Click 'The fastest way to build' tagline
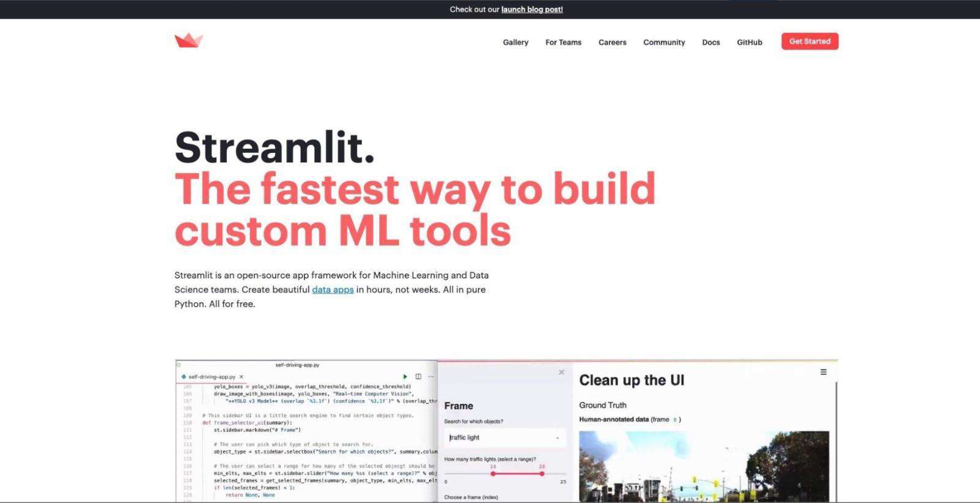The image size is (980, 503). (x=415, y=188)
